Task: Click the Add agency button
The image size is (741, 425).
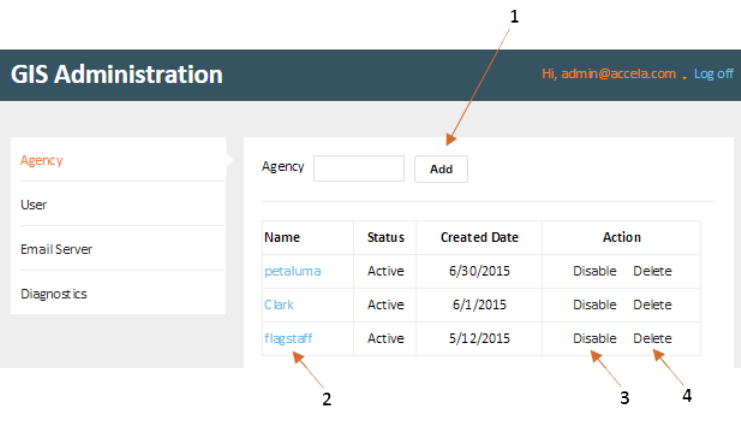Action: click(441, 169)
